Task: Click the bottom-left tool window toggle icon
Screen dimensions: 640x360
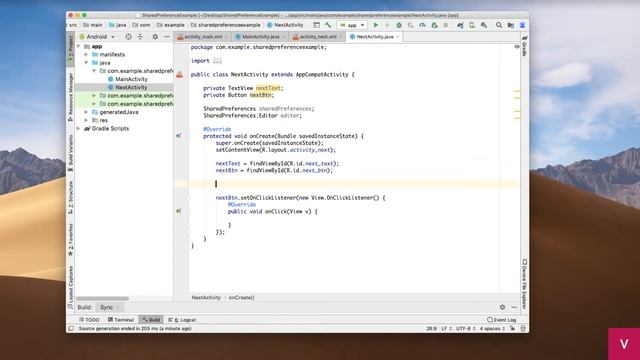Action: pyautogui.click(x=71, y=329)
